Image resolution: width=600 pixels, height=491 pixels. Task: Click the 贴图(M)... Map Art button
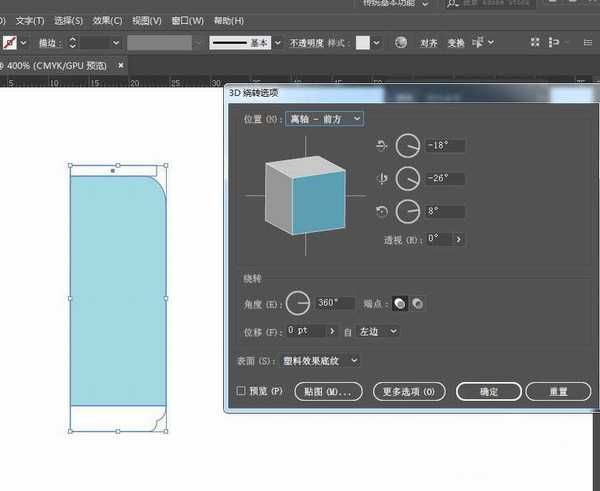pos(328,391)
